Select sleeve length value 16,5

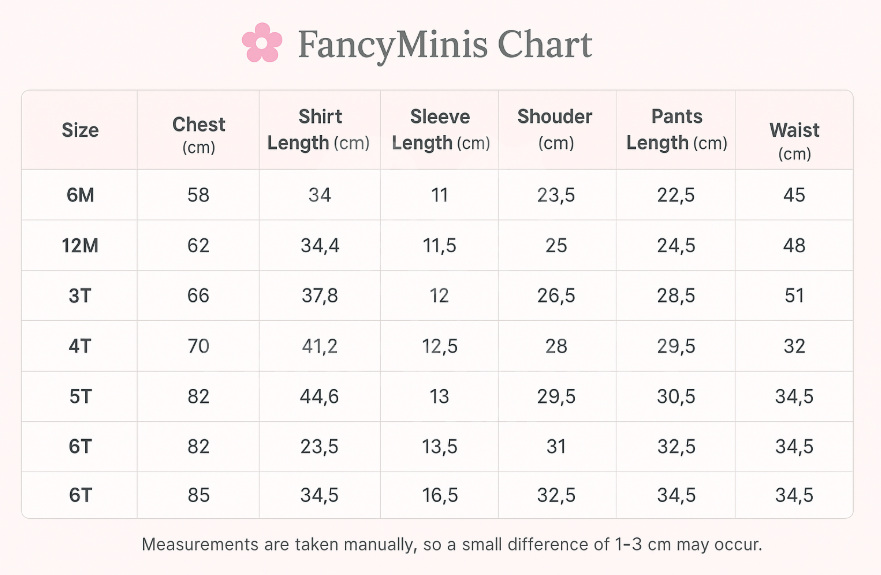pyautogui.click(x=440, y=495)
